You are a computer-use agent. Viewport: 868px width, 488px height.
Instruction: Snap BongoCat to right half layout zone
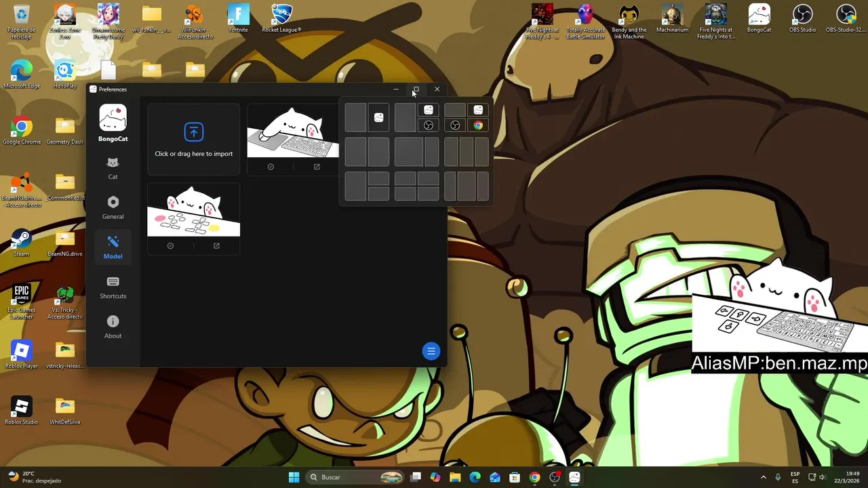coord(379,117)
